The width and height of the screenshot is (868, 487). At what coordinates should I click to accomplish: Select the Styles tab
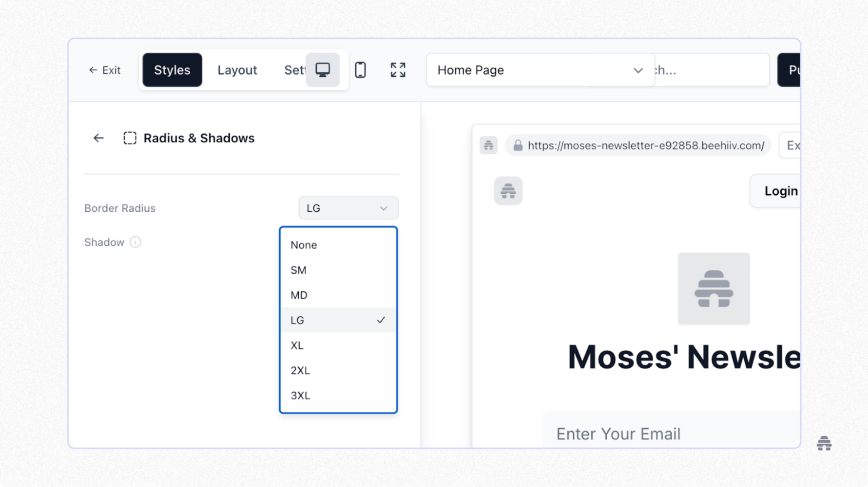(x=172, y=70)
